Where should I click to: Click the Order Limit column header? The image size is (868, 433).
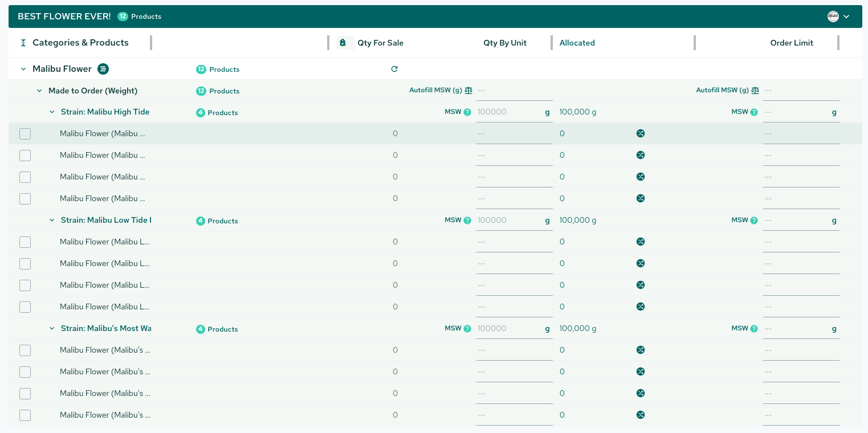click(792, 43)
